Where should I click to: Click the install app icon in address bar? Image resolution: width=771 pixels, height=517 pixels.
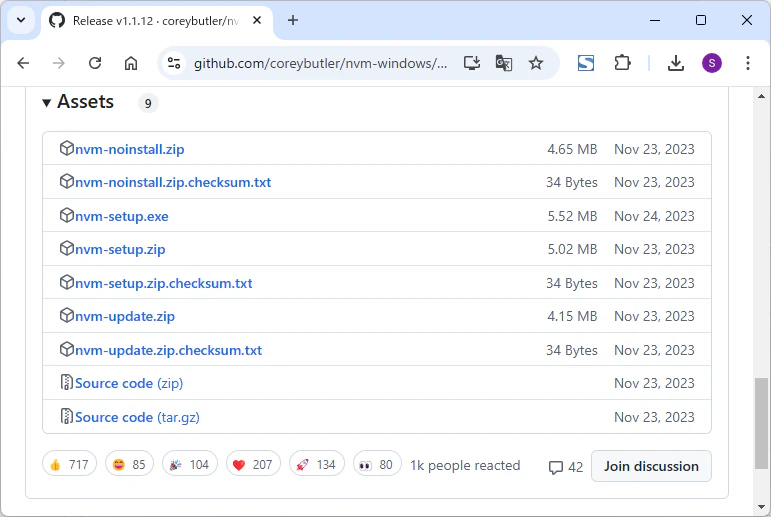(472, 63)
